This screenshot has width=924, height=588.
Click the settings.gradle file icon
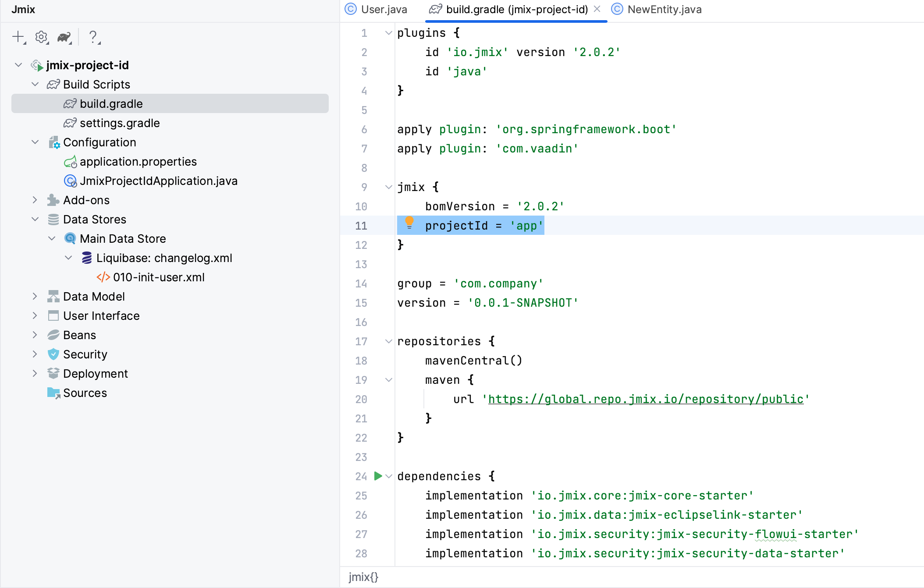point(70,123)
